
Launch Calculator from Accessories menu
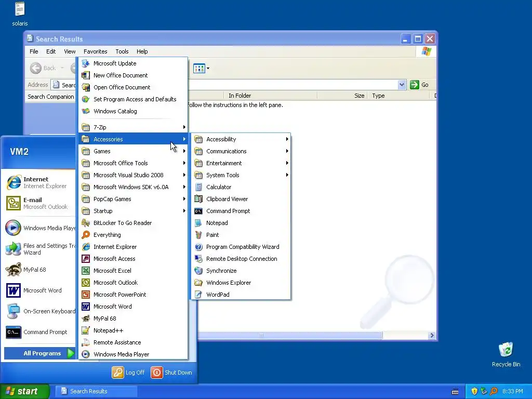[241, 187]
